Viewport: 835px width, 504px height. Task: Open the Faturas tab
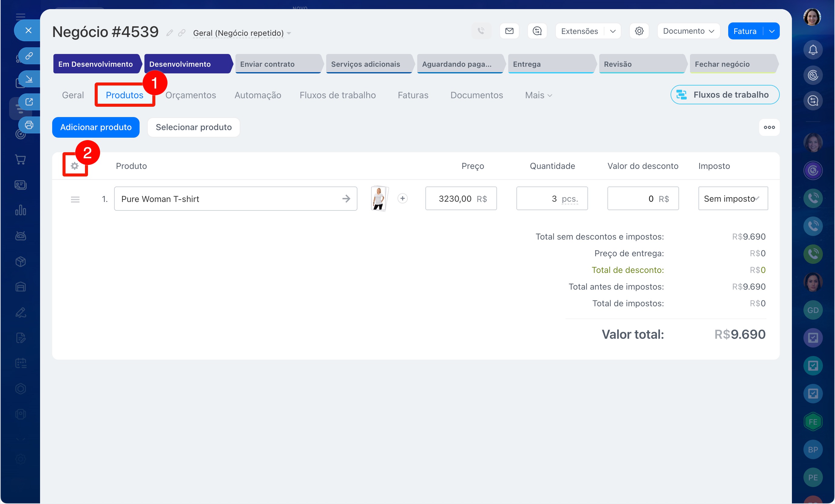point(413,95)
